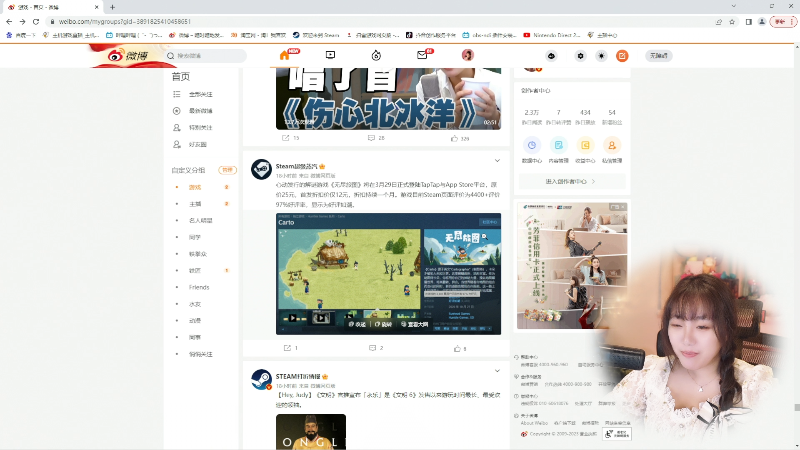Open the browser tab search dropdown
This screenshot has height=450, width=800.
point(733,6)
